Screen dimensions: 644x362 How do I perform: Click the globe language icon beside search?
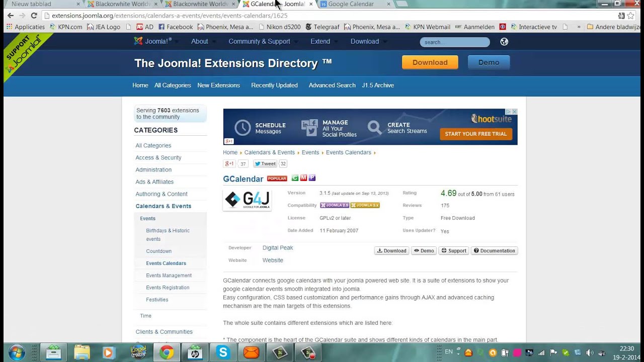pos(504,42)
